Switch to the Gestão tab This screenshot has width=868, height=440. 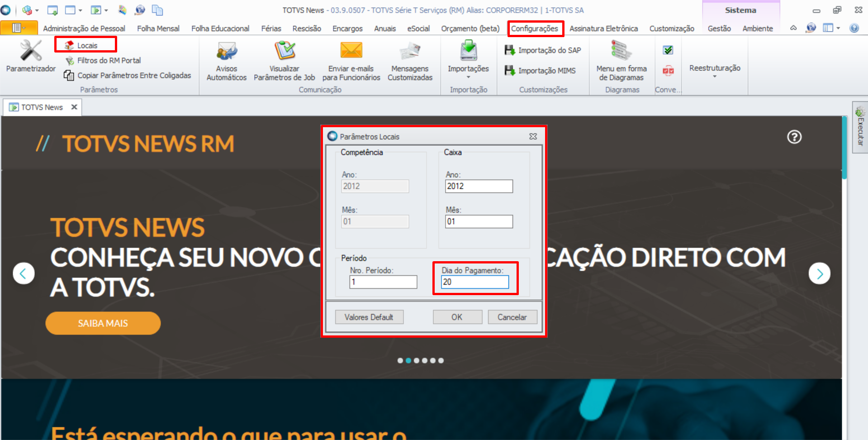pos(719,29)
